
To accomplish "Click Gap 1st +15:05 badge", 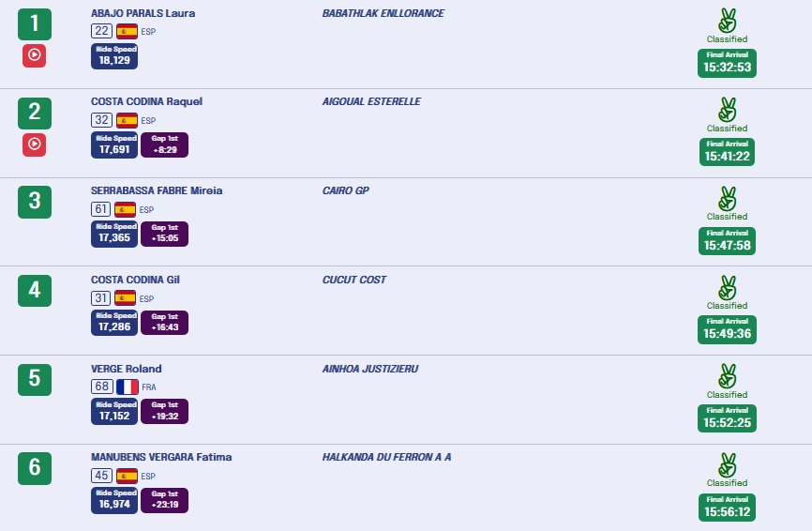I will click(x=164, y=234).
